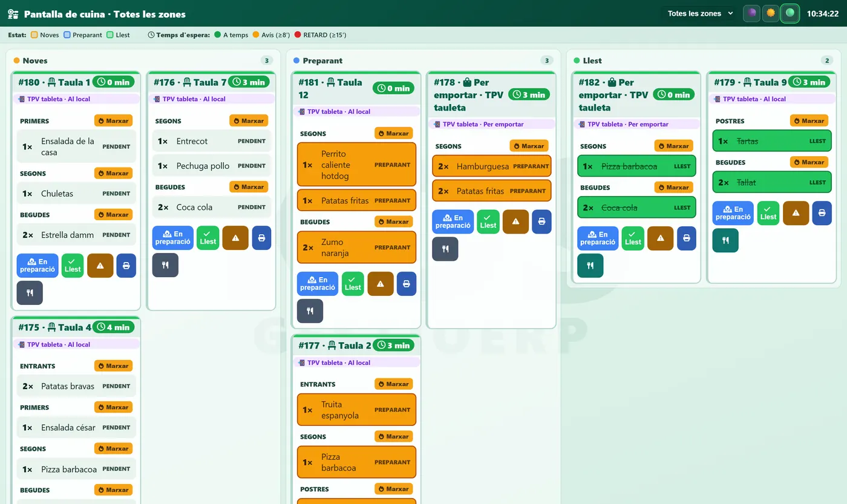Click Marxar for Entrants in order #175
Viewport: 847px width, 504px height.
(x=113, y=366)
